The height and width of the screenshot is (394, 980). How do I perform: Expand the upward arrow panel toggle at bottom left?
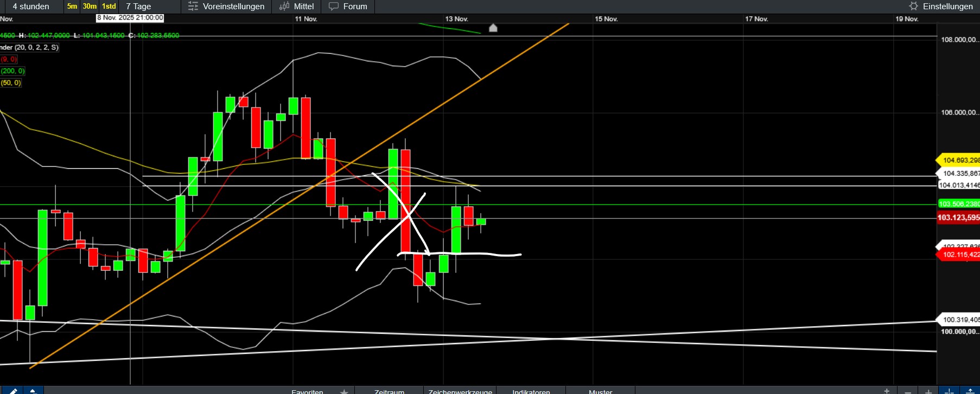click(33, 390)
